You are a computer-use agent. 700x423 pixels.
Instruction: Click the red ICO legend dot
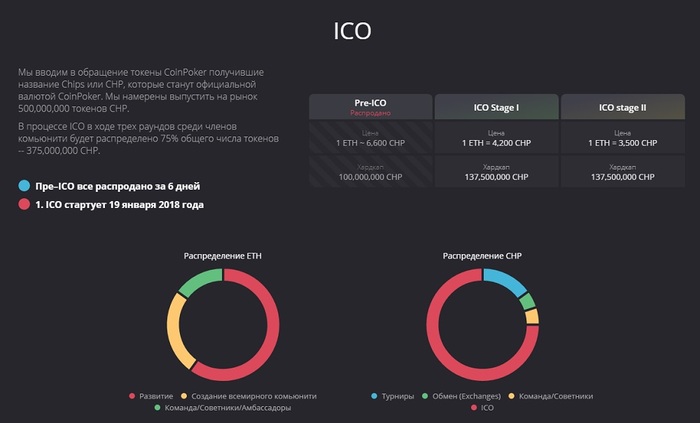(x=474, y=407)
